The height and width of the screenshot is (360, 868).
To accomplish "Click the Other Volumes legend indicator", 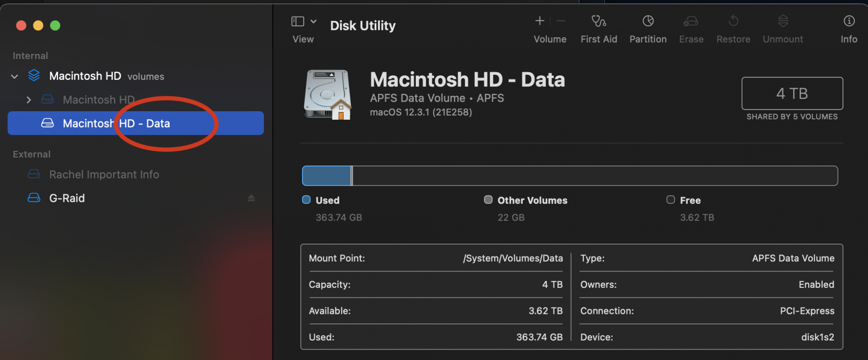I will (488, 200).
